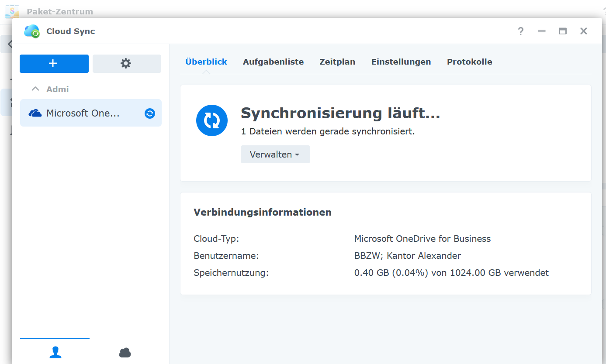606x364 pixels.
Task: Click the sync status icon beside Microsoft One...
Action: pos(150,113)
